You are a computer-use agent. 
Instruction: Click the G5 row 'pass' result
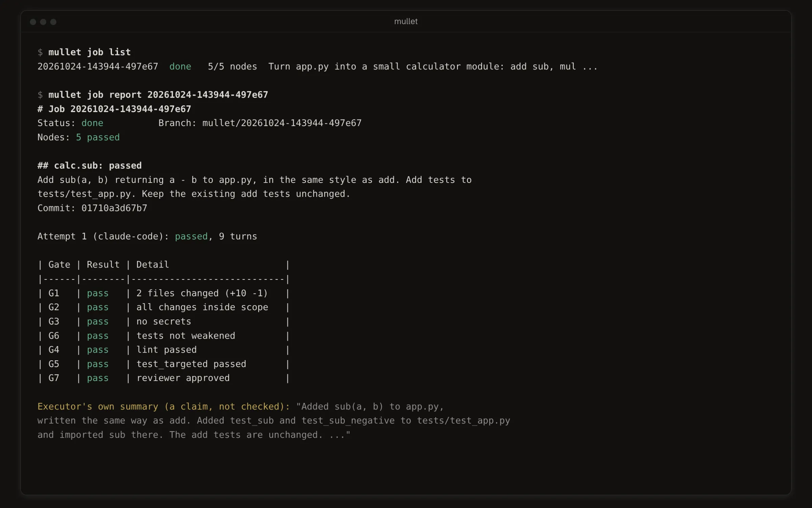click(x=98, y=364)
